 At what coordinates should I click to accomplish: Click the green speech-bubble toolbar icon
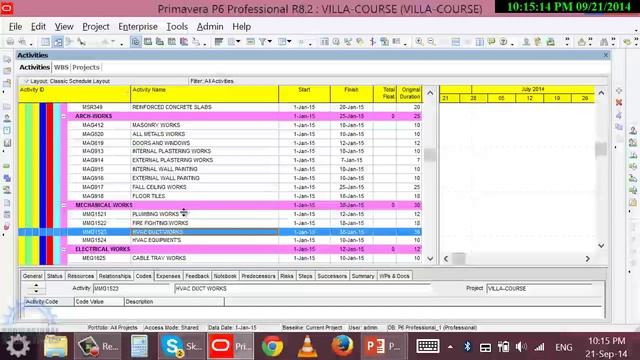coord(491,41)
